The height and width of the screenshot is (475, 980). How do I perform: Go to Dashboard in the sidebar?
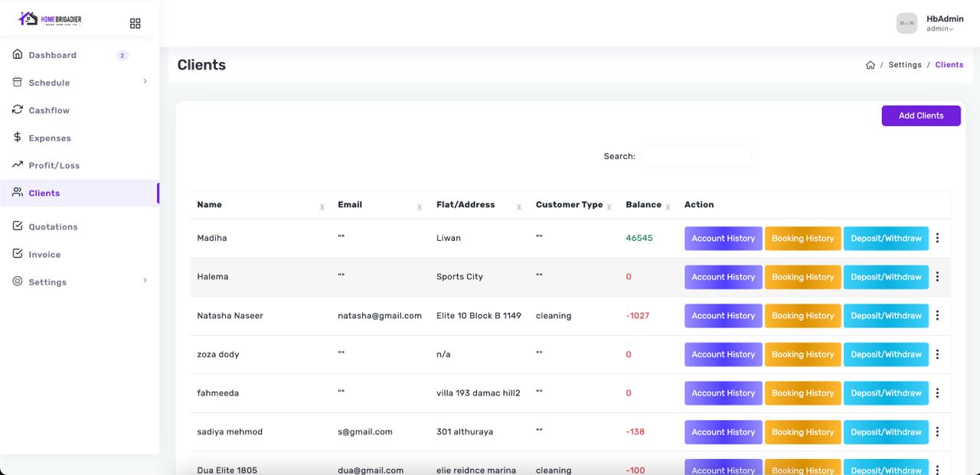[x=52, y=55]
